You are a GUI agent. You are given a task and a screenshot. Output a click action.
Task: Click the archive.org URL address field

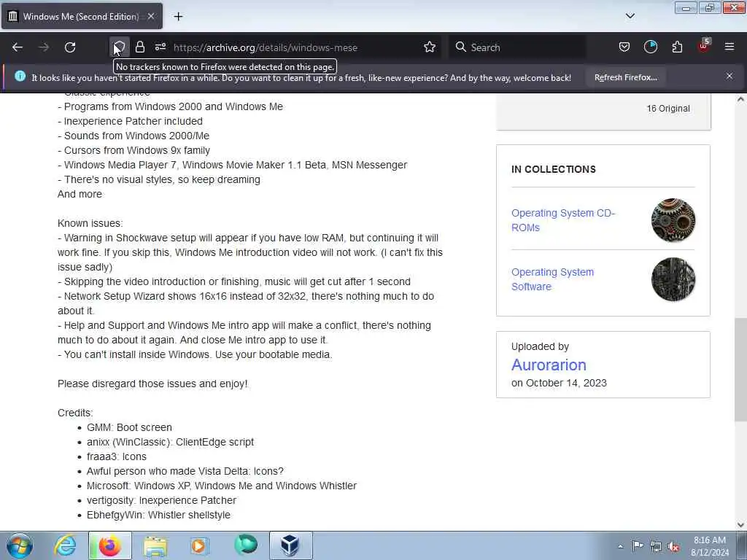(x=266, y=47)
